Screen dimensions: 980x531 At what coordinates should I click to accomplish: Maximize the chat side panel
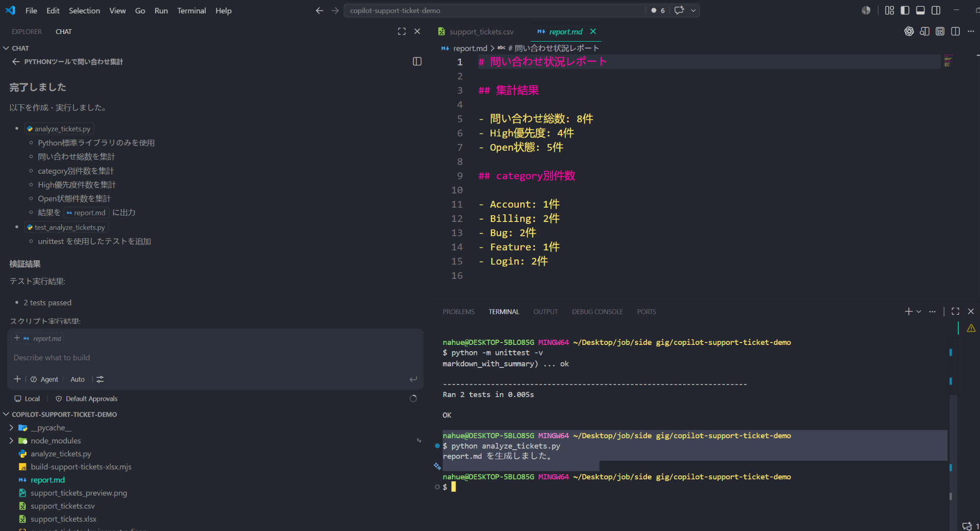pyautogui.click(x=401, y=31)
